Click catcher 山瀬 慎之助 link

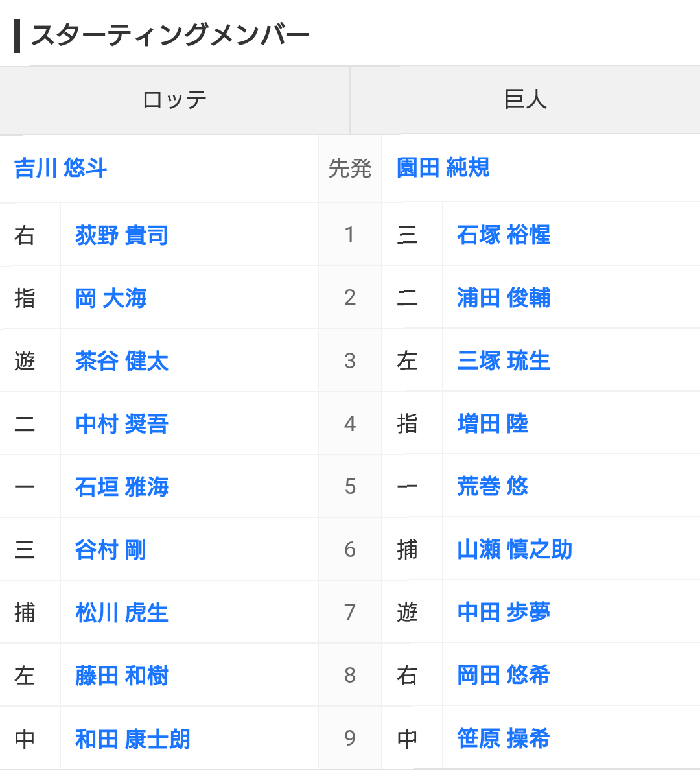pyautogui.click(x=515, y=549)
